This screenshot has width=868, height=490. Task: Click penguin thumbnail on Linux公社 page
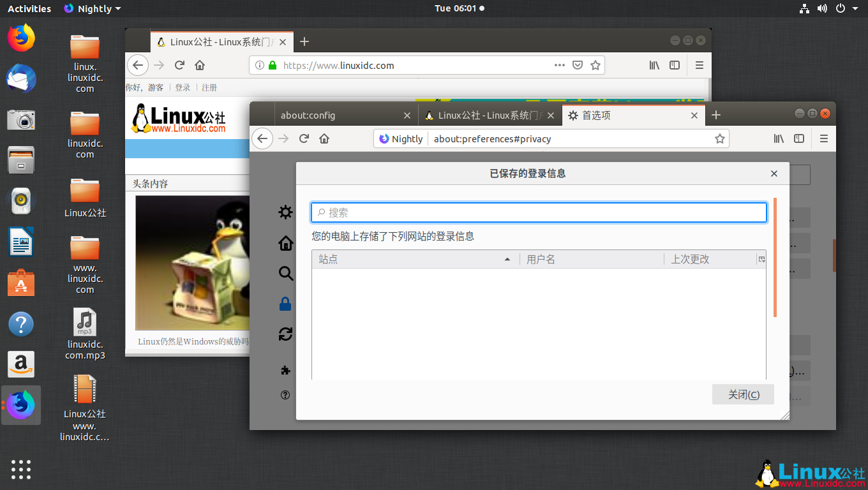click(192, 262)
